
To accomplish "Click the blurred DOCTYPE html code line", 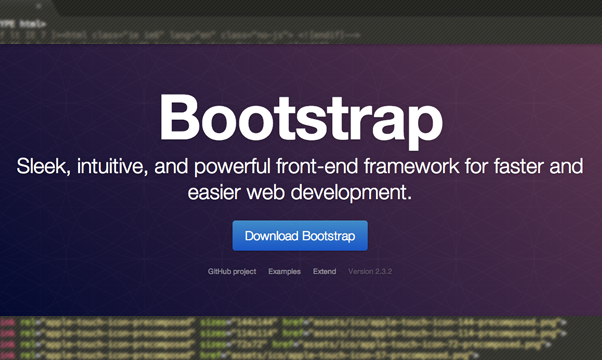I will 23,24.
